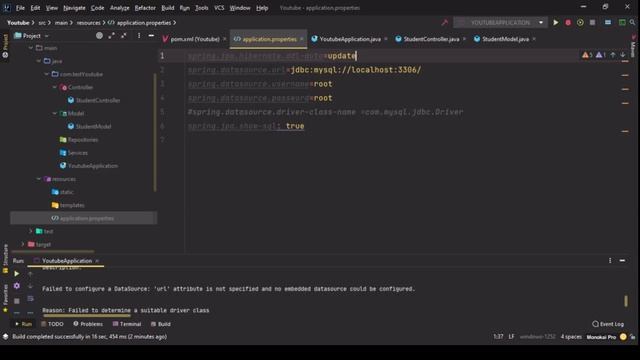Click up-arrow scroll icon in Run panel
This screenshot has height=360, width=640.
click(x=30, y=274)
